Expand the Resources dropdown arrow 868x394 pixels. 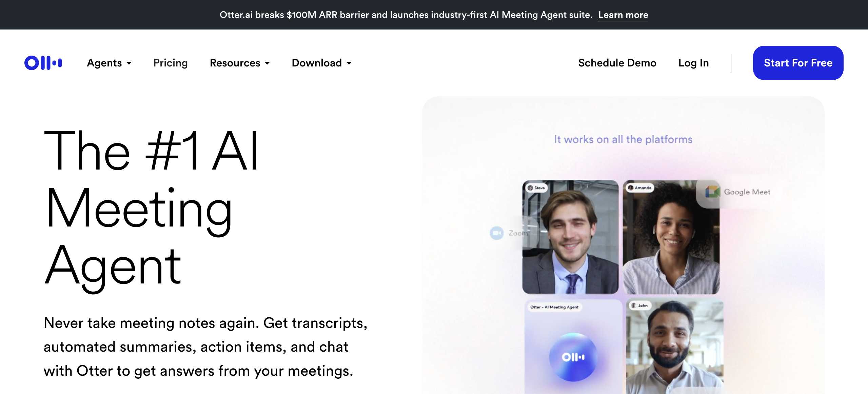pyautogui.click(x=267, y=63)
